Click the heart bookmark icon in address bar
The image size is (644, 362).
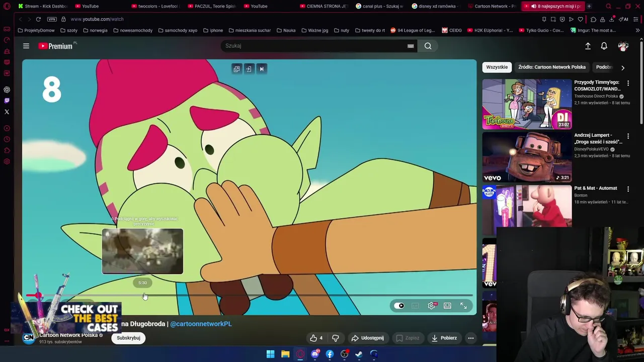pos(580,19)
